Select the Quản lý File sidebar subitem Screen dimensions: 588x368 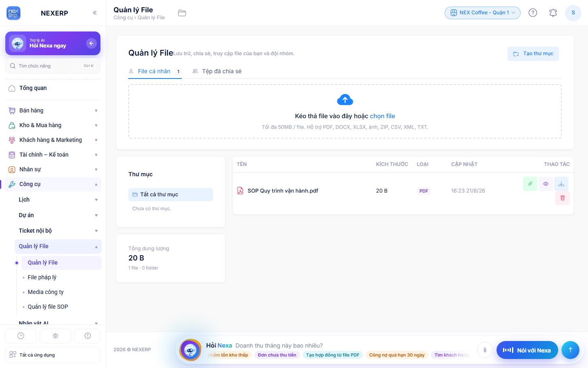(61, 263)
